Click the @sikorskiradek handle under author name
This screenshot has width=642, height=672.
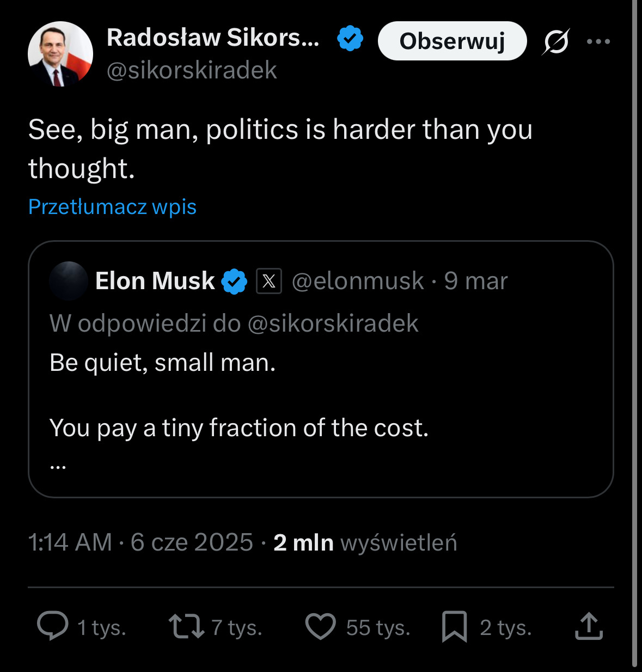pos(192,71)
